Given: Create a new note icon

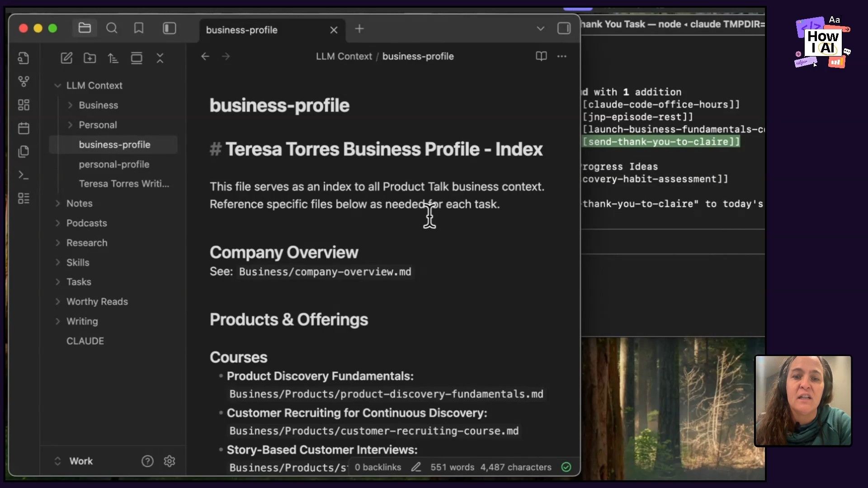Looking at the screenshot, I should point(66,58).
